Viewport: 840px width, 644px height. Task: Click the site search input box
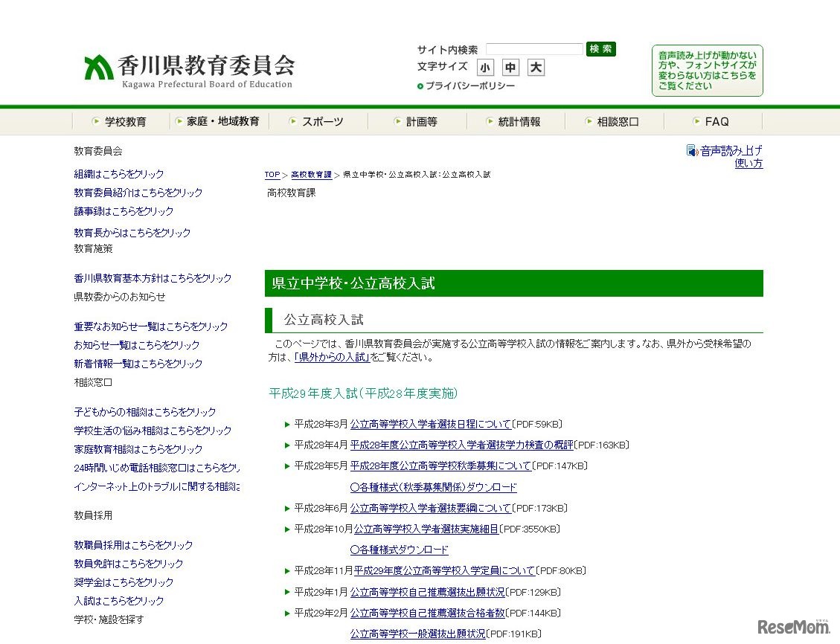click(x=533, y=49)
